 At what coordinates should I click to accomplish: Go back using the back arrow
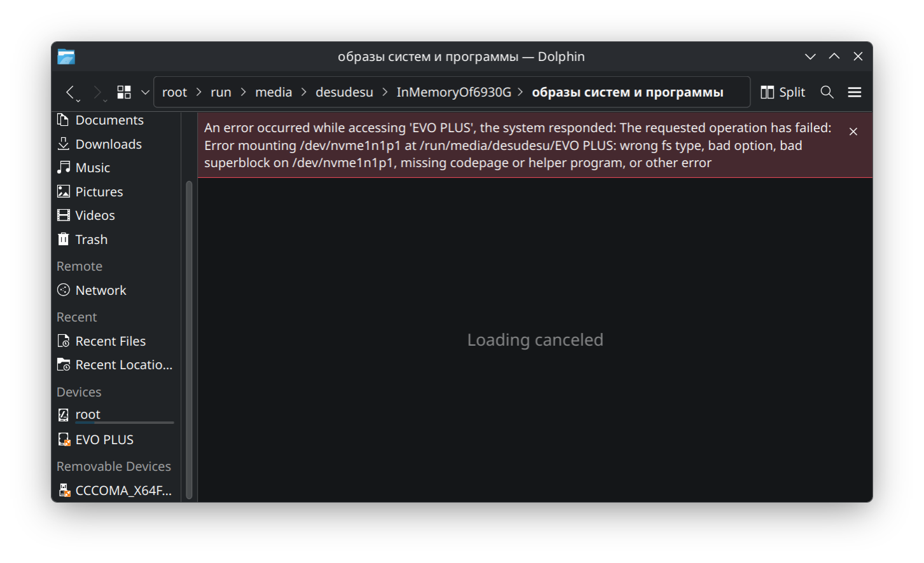(71, 92)
